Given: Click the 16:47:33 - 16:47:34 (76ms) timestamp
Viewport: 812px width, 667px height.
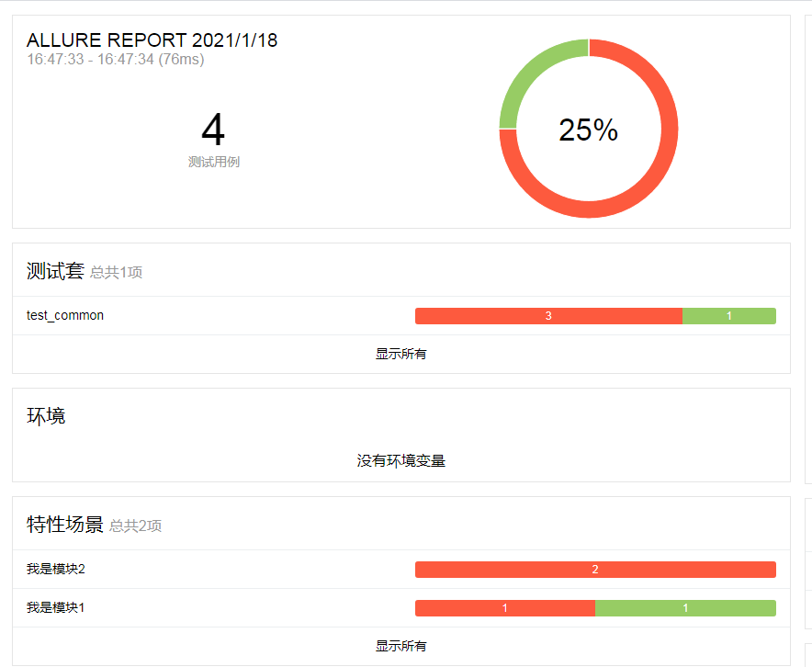Looking at the screenshot, I should [116, 60].
